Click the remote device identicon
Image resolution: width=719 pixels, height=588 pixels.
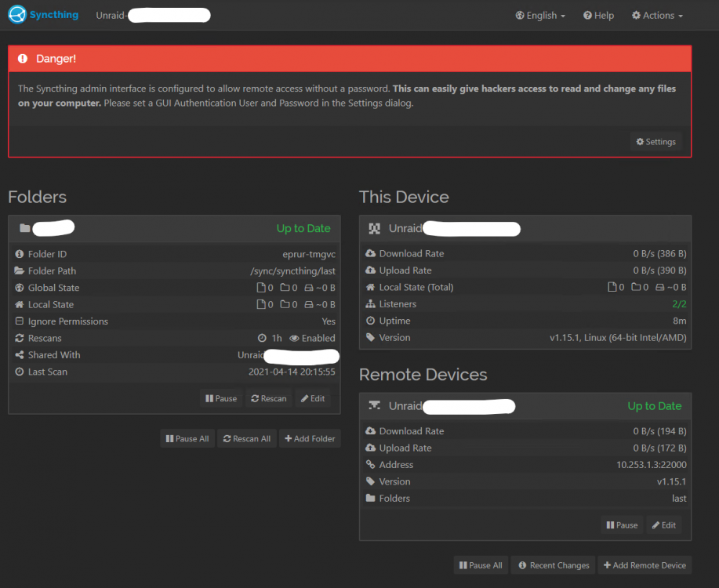[x=375, y=405]
